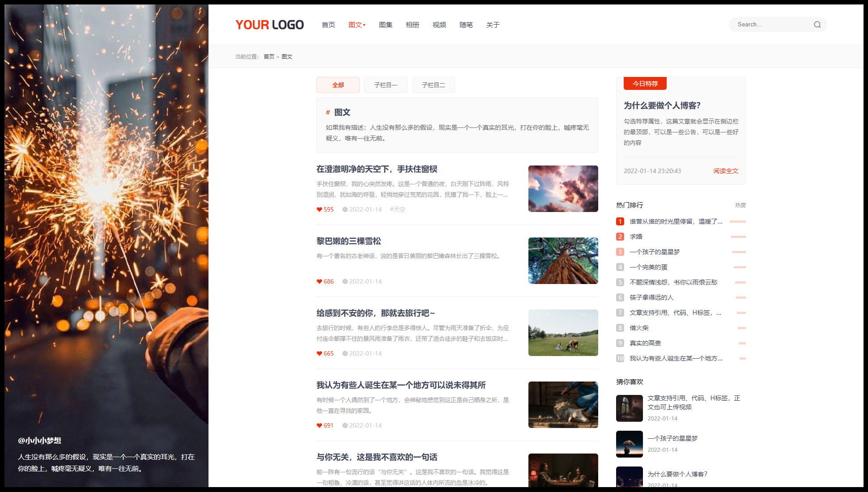Open the 图集 navigation item
This screenshot has height=492, width=868.
(386, 25)
